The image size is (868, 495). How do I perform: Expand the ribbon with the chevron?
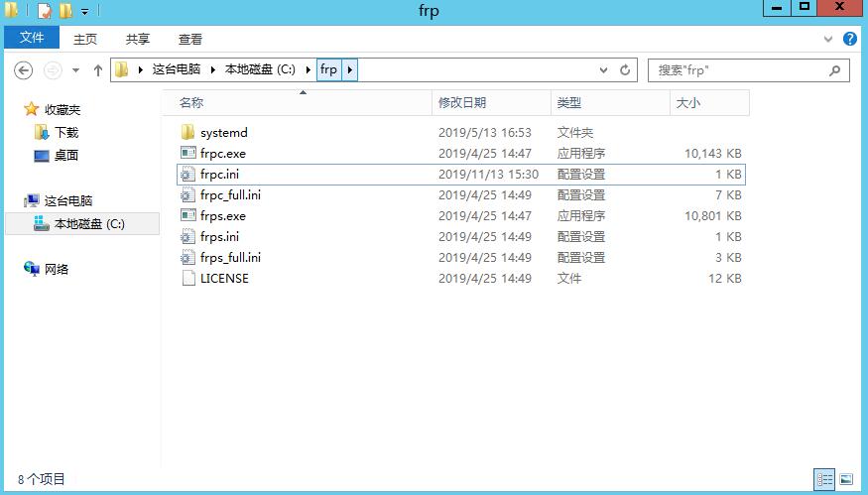pyautogui.click(x=828, y=39)
